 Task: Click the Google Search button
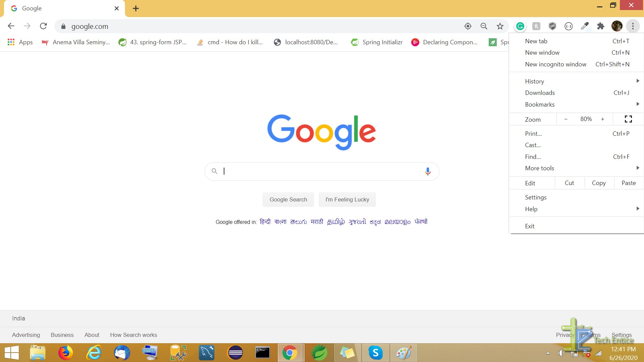pos(288,199)
